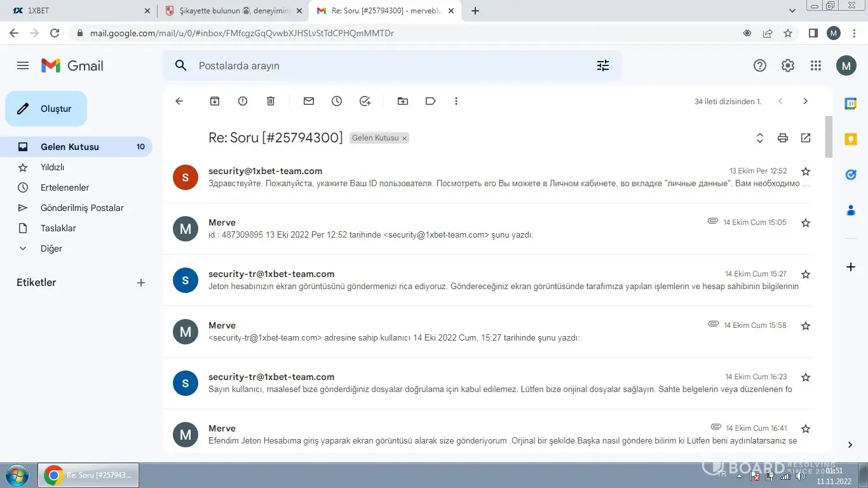Print all messages in thread

coord(783,138)
